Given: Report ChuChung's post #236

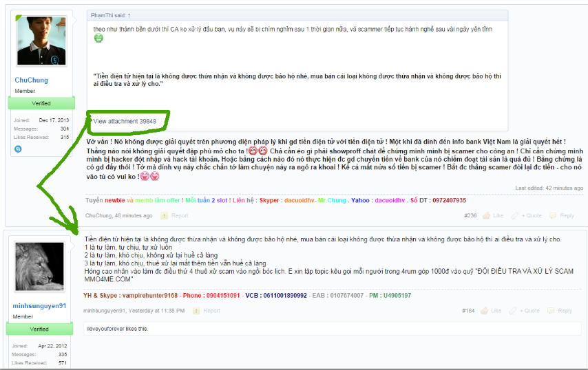Looking at the screenshot, I should 180,216.
